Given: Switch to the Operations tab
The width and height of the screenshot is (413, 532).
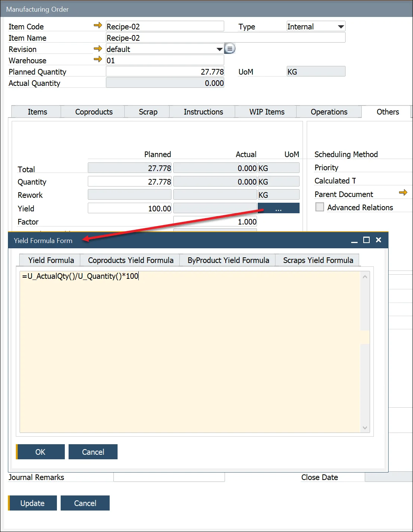Looking at the screenshot, I should pos(329,112).
